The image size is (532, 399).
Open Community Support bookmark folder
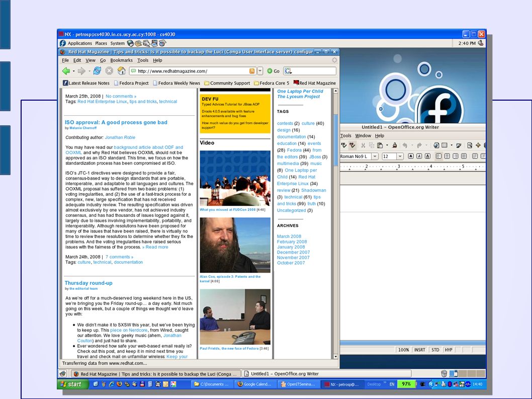pyautogui.click(x=227, y=83)
